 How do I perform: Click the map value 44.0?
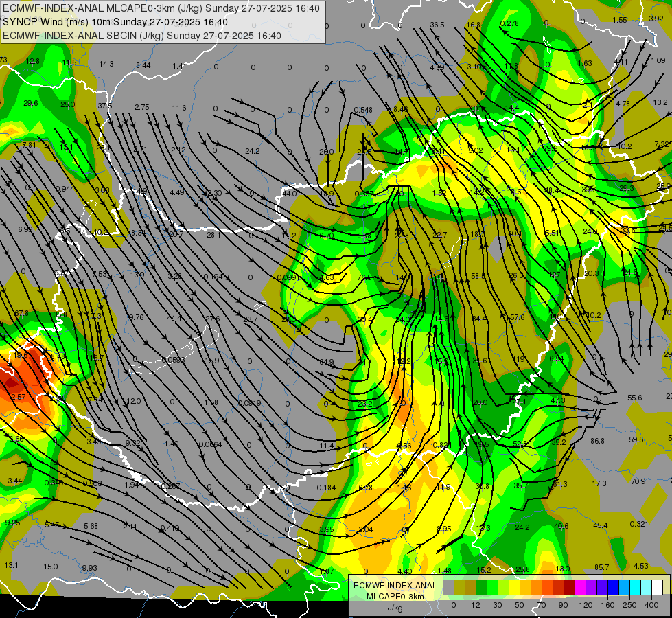pyautogui.click(x=289, y=194)
